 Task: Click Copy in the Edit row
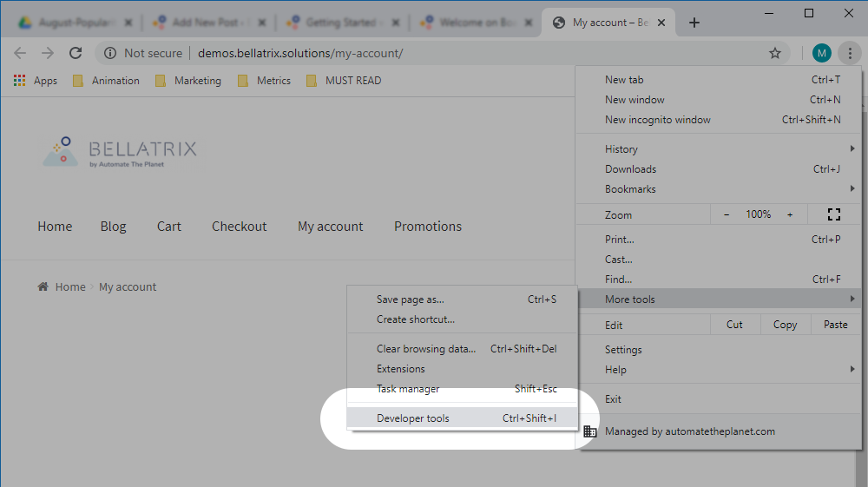pyautogui.click(x=785, y=325)
